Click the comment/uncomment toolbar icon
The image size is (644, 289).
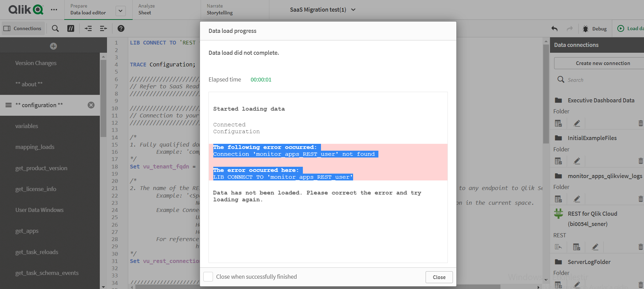(71, 28)
